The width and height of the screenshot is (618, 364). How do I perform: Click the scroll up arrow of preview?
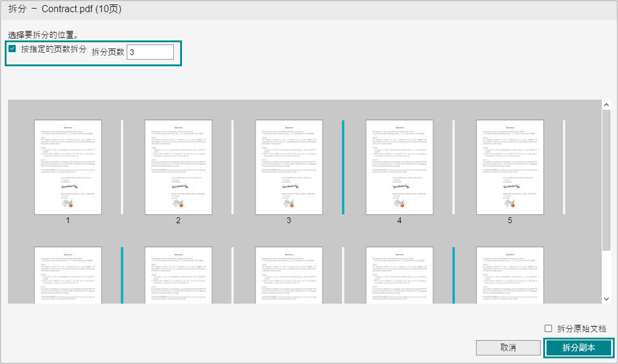click(x=606, y=104)
